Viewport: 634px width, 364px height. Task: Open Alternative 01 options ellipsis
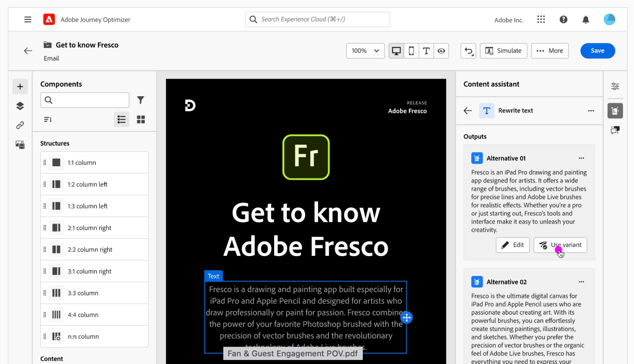pos(581,158)
